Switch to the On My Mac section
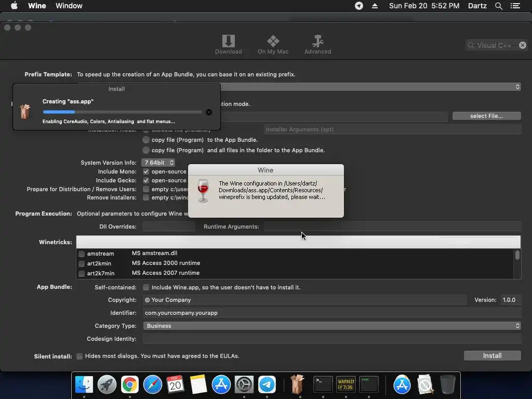The height and width of the screenshot is (399, 532). click(x=273, y=45)
